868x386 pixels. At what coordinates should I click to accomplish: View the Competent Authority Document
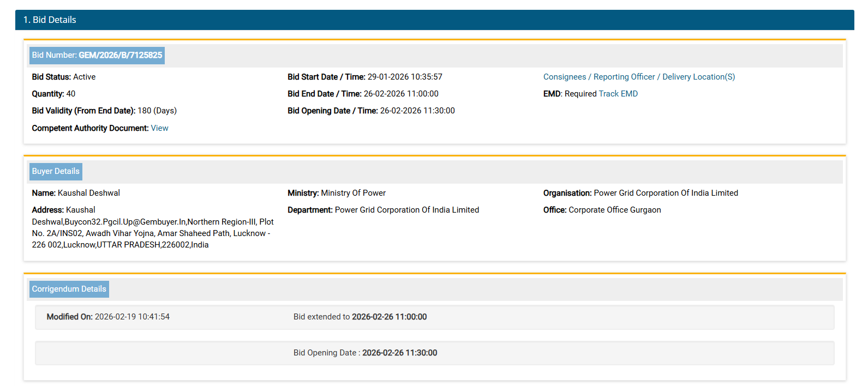click(159, 128)
